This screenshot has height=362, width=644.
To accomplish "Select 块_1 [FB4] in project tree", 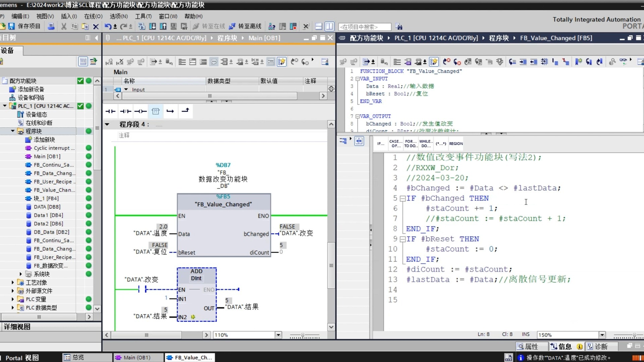I will [x=46, y=198].
